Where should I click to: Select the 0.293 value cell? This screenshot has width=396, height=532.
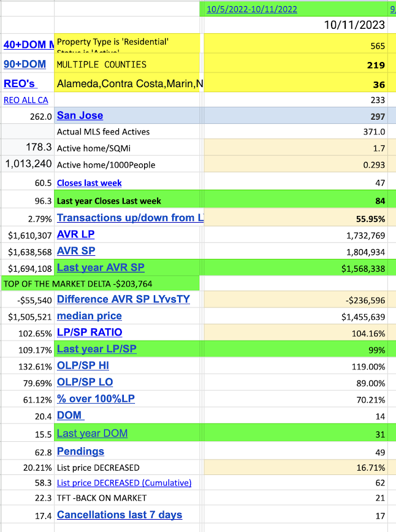click(295, 164)
